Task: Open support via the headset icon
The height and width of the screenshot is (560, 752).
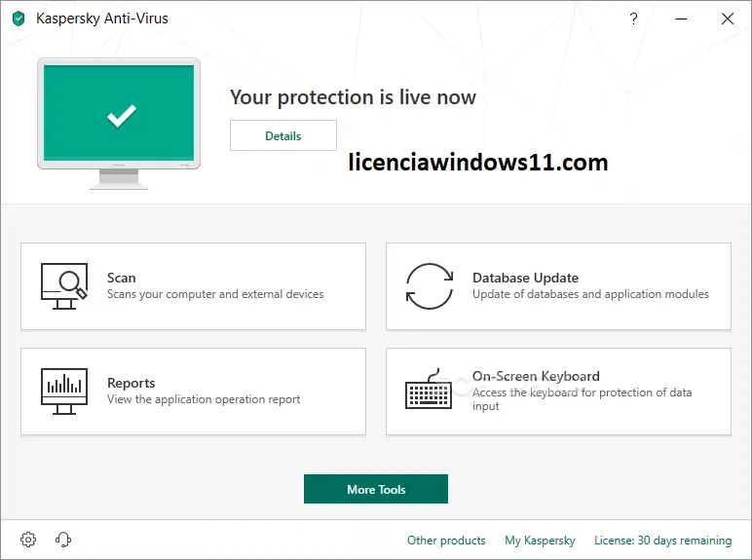Action: tap(63, 540)
